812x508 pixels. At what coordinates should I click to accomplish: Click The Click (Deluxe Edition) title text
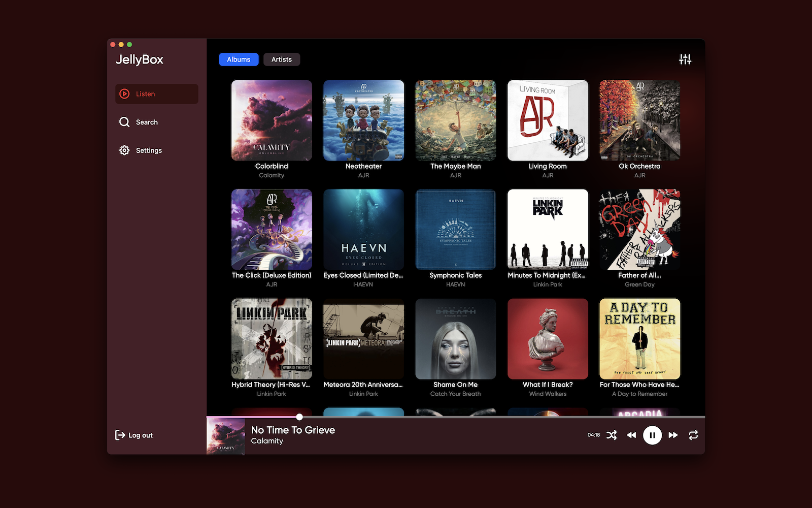tap(272, 275)
